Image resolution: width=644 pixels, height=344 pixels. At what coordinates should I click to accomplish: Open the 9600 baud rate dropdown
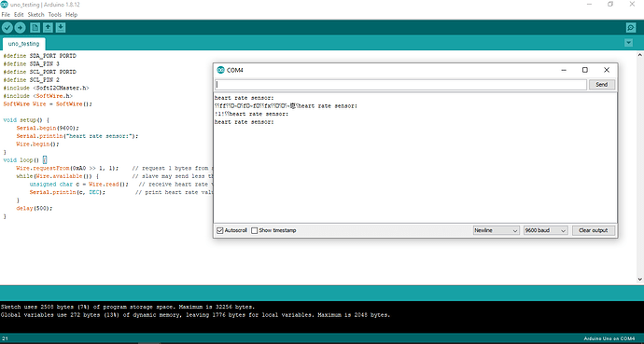[545, 230]
